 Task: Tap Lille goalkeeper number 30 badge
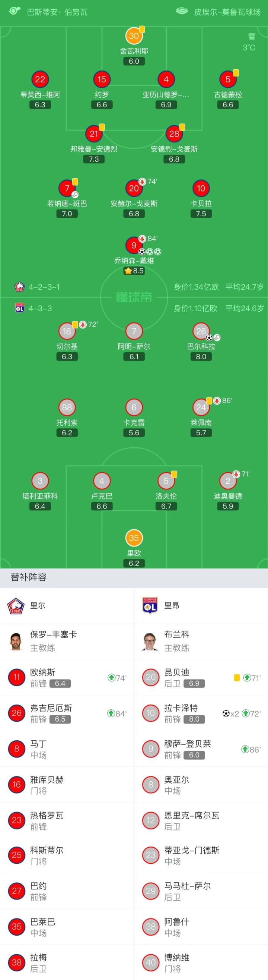coord(134,36)
